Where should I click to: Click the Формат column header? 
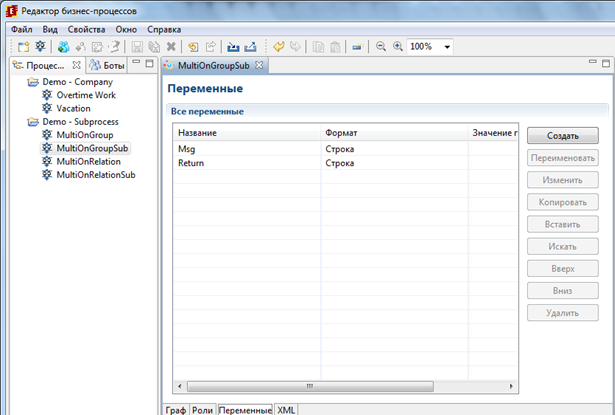[394, 133]
